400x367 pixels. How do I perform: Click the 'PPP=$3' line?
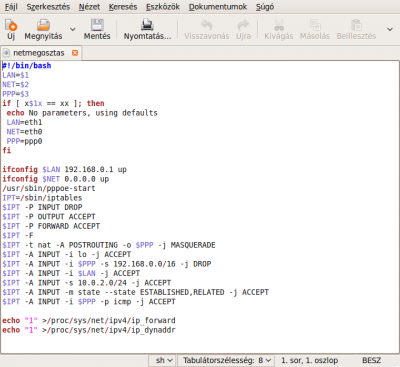click(x=15, y=94)
